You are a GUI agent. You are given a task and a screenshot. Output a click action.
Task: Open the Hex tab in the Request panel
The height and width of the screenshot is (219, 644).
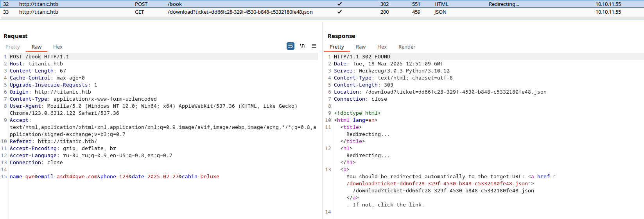coord(58,47)
